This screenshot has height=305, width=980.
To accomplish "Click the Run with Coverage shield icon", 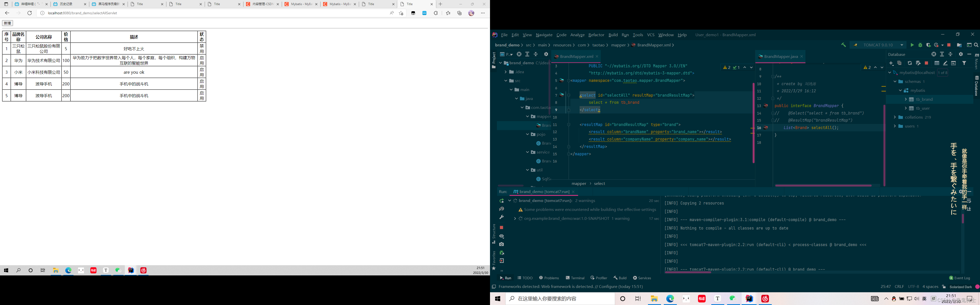I will pyautogui.click(x=928, y=45).
